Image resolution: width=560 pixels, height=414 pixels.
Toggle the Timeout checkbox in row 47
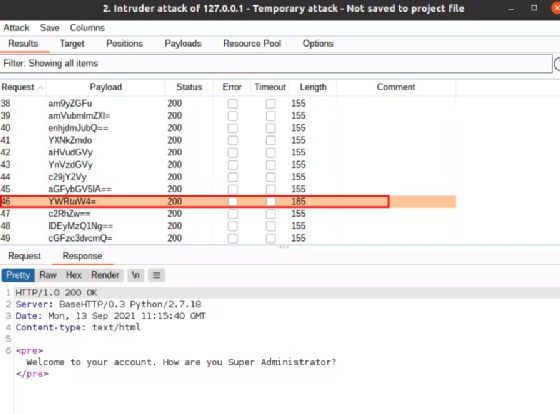tap(271, 214)
